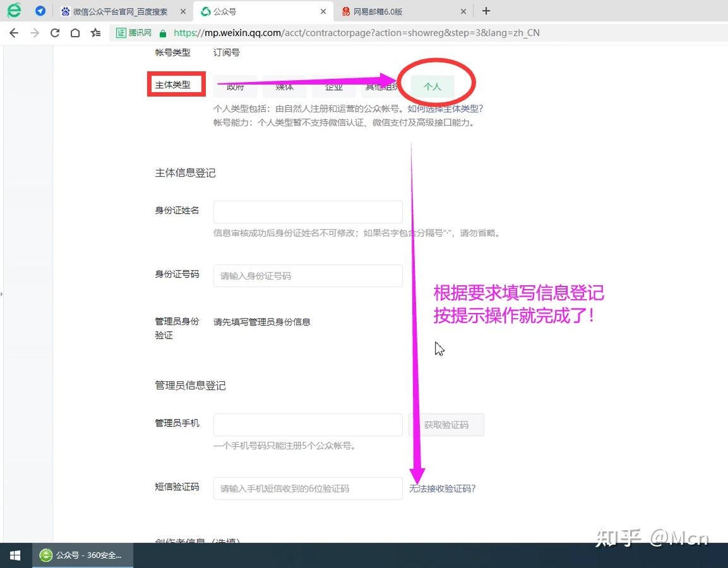Click the back navigation arrow
Screen dimensions: 728x568
13,33
